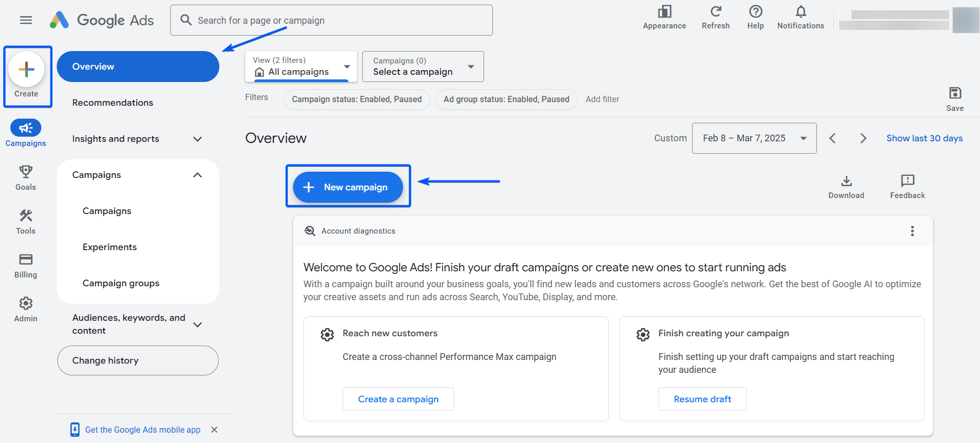Click Resume draft button
This screenshot has width=980, height=443.
[702, 399]
